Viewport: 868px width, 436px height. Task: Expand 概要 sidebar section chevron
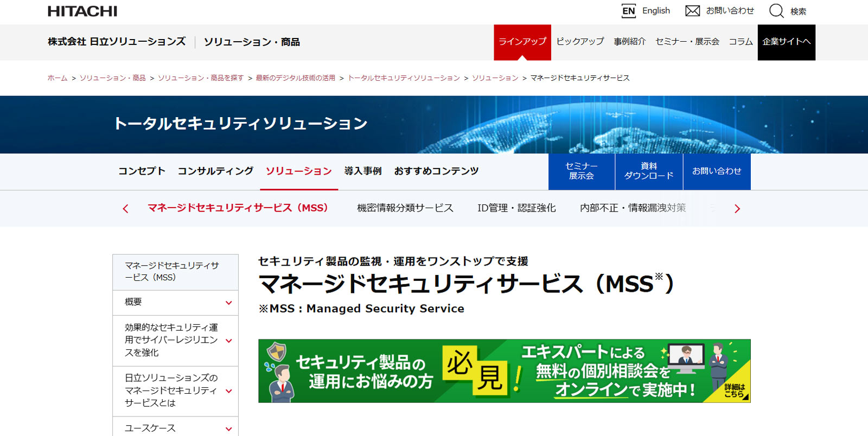click(x=229, y=303)
